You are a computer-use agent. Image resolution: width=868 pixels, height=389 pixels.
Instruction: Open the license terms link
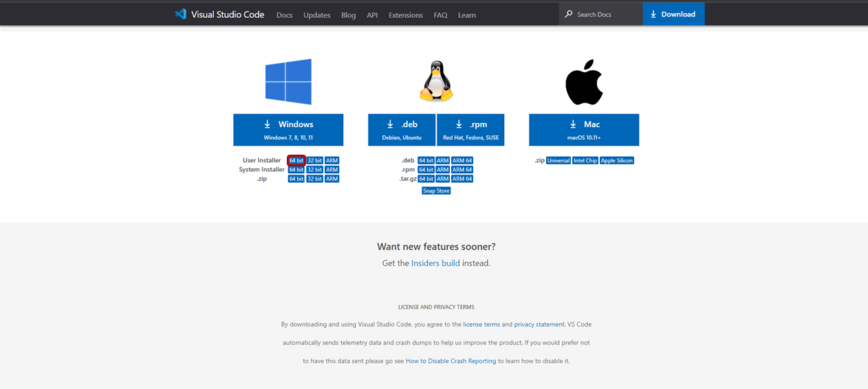[481, 324]
